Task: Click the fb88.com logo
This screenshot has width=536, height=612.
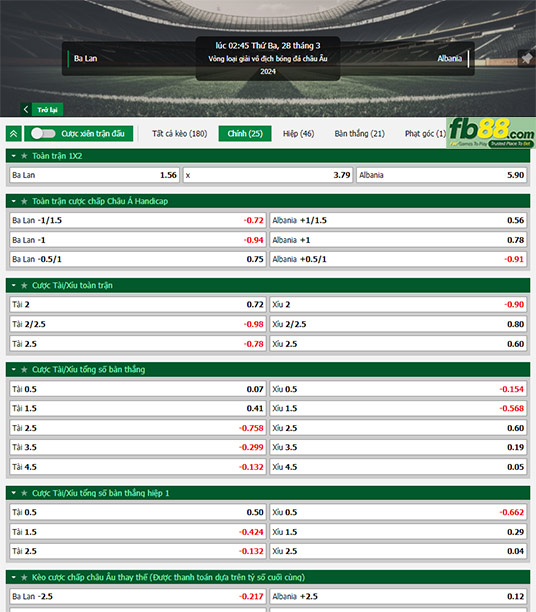Action: point(491,133)
